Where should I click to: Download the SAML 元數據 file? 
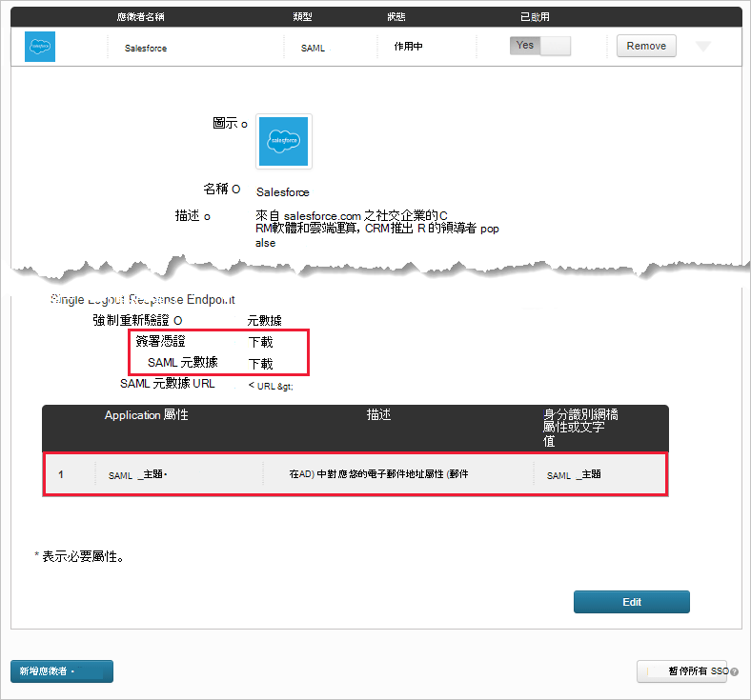click(260, 364)
